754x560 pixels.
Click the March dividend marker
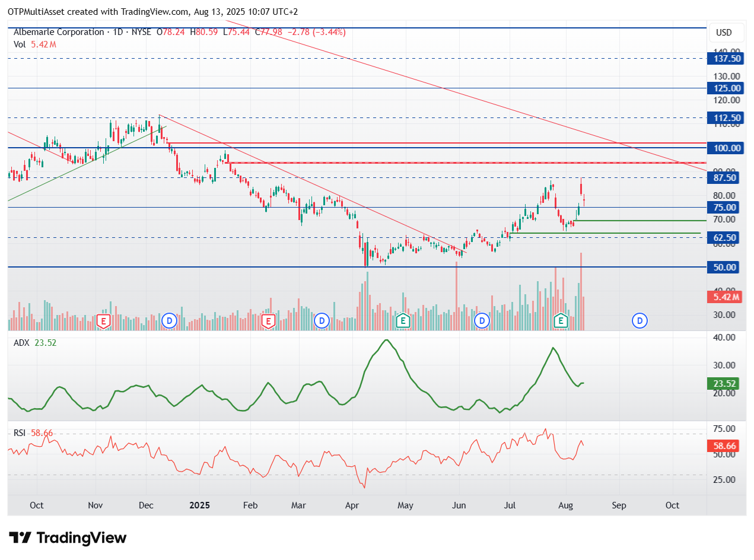point(322,321)
